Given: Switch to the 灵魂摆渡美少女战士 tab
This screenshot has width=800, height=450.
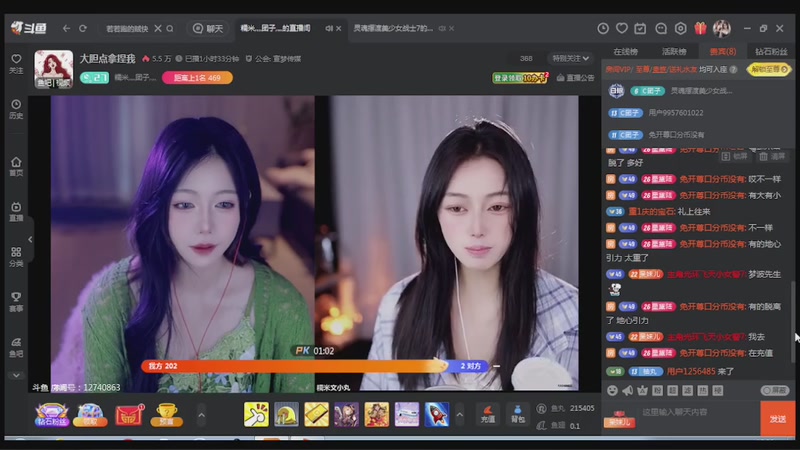Looking at the screenshot, I should pyautogui.click(x=393, y=29).
